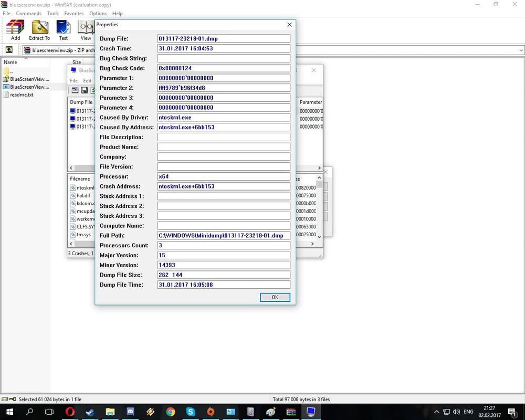Show hidden system tray icons chevron
The height and width of the screenshot is (420, 525).
tap(436, 412)
